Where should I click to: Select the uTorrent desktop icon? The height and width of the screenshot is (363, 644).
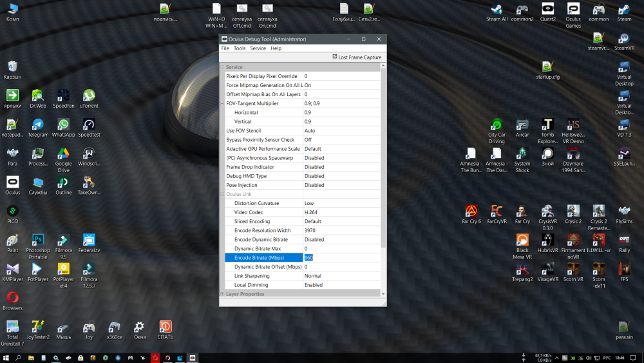89,98
